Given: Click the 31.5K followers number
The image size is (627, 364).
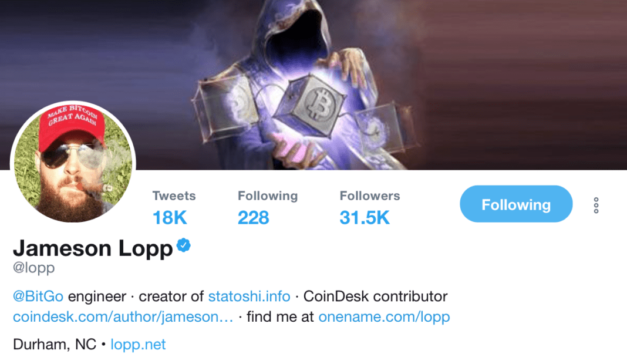Looking at the screenshot, I should click(x=365, y=218).
